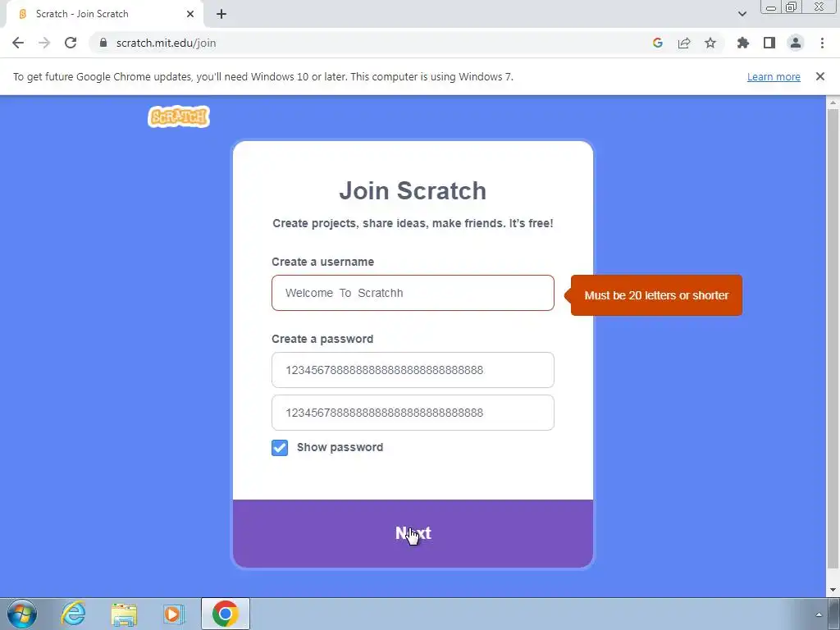Share this page using the share icon
Screen dimensions: 840x630
point(684,43)
